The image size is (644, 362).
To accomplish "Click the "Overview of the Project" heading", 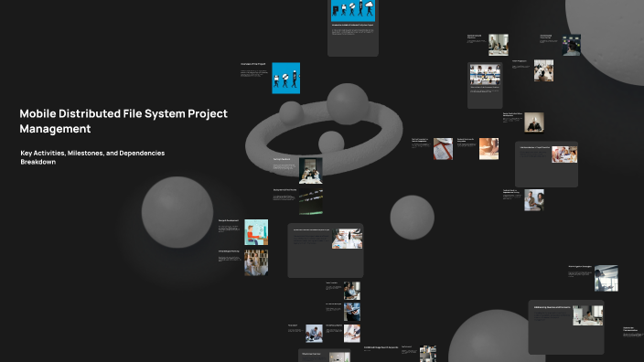I will pyautogui.click(x=252, y=64).
